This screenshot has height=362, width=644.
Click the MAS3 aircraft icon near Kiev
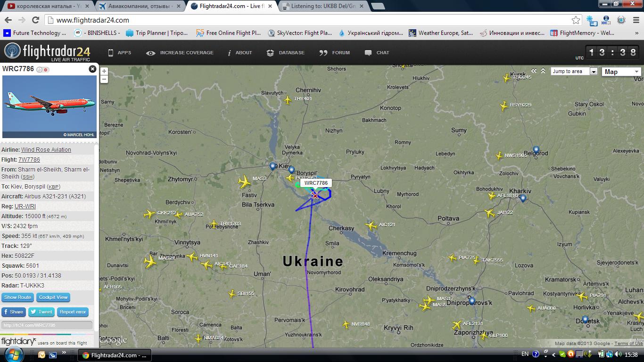tap(244, 181)
